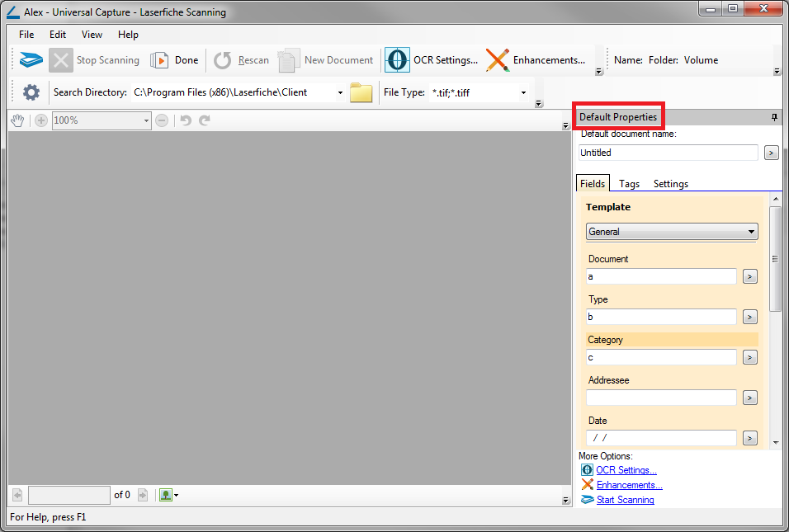Image resolution: width=789 pixels, height=532 pixels.
Task: Click the rotate left icon
Action: click(186, 120)
